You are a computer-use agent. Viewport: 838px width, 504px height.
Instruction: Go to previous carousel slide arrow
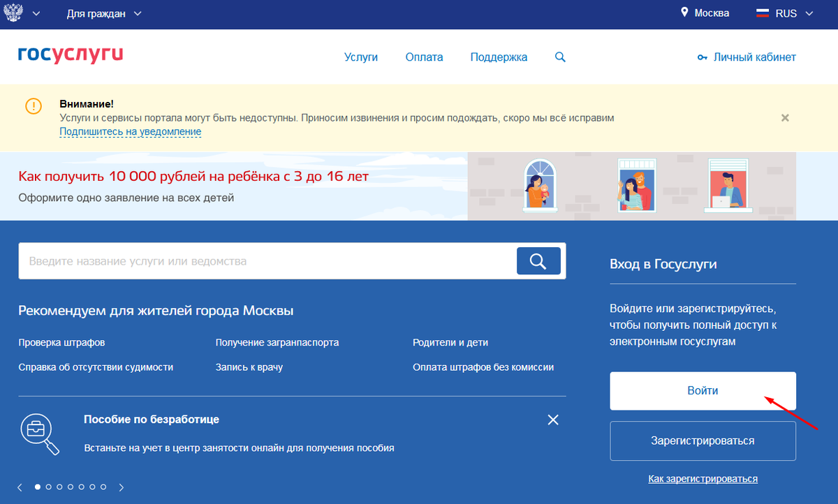(x=20, y=487)
